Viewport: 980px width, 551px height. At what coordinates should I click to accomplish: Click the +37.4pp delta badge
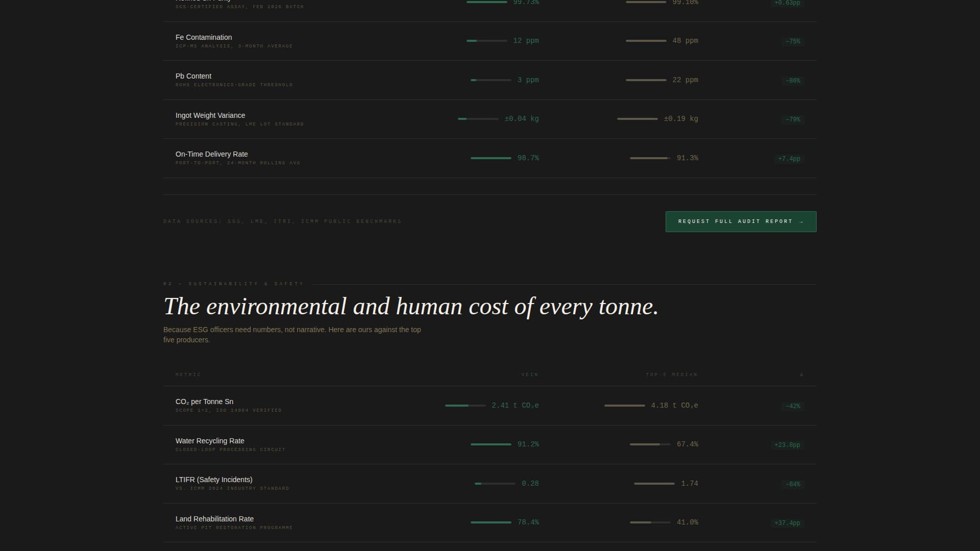point(787,523)
